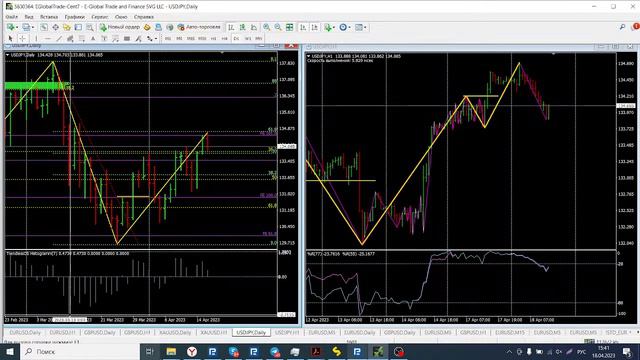
Task: Set timeframe to M15
Action: [x=191, y=38]
